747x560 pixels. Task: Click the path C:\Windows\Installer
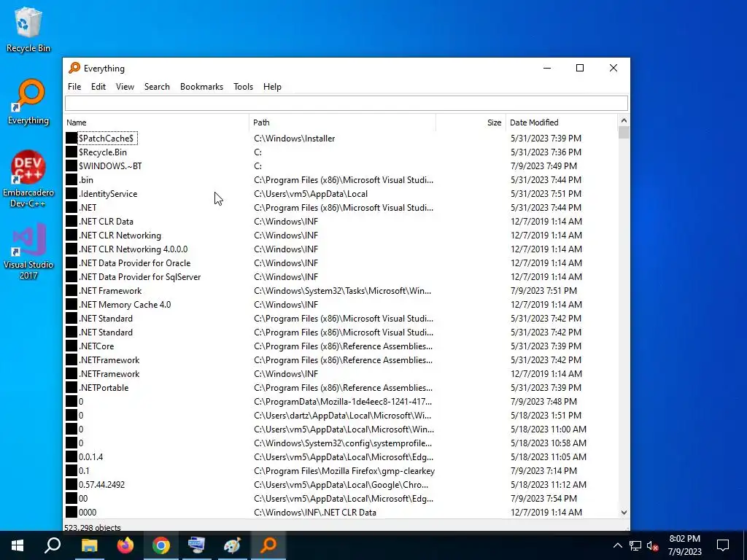[x=295, y=138]
